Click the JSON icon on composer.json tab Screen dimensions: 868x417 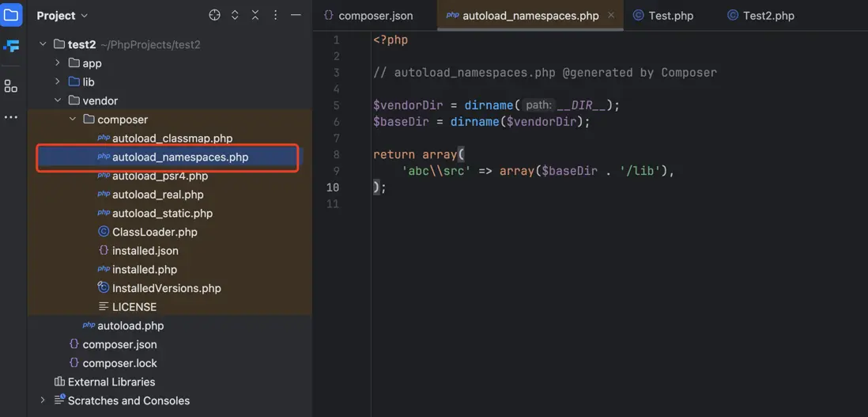pos(328,15)
